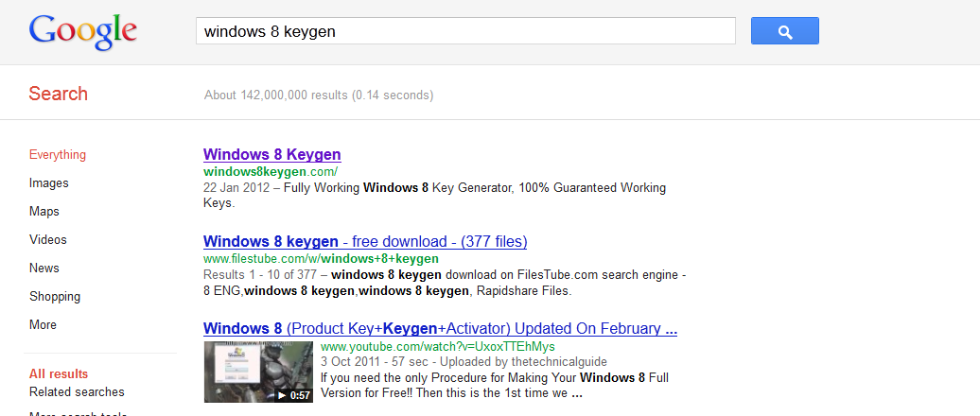Click the www.youtube.com/watch?v=UxoxTTEhMys URL
This screenshot has width=980, height=416.
pyautogui.click(x=437, y=346)
